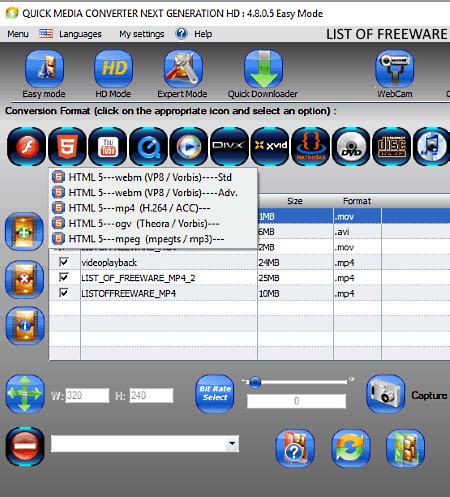The image size is (450, 497).
Task: Click the height H input field
Action: tap(151, 396)
